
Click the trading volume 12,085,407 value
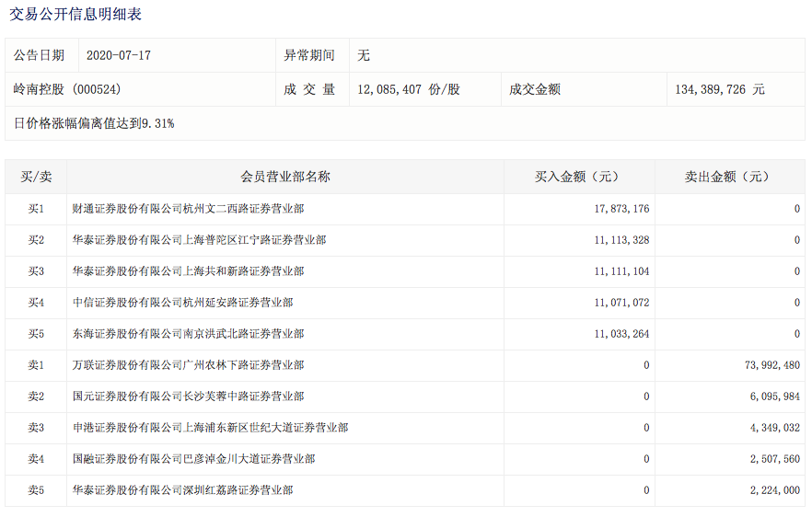tap(408, 90)
